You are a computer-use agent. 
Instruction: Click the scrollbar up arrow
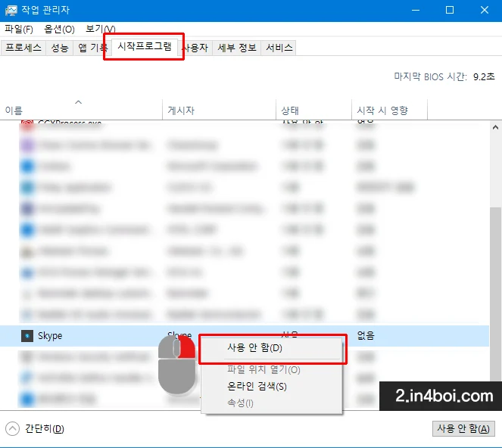tap(495, 127)
